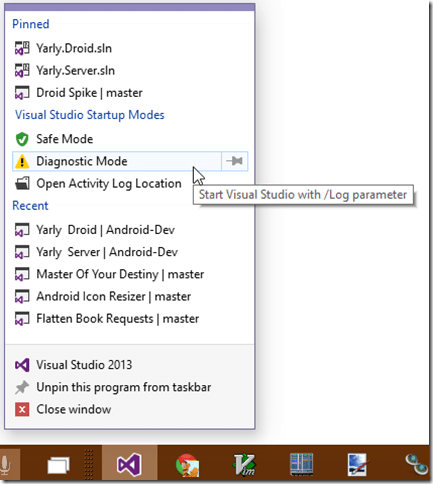This screenshot has width=433, height=484.
Task: Click the Activity Log folder icon
Action: (22, 184)
